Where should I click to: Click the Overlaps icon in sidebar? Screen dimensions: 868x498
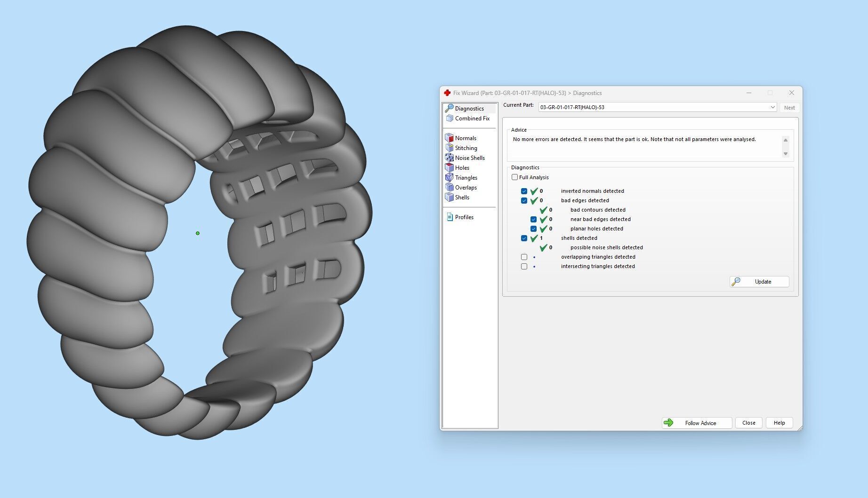click(x=450, y=188)
